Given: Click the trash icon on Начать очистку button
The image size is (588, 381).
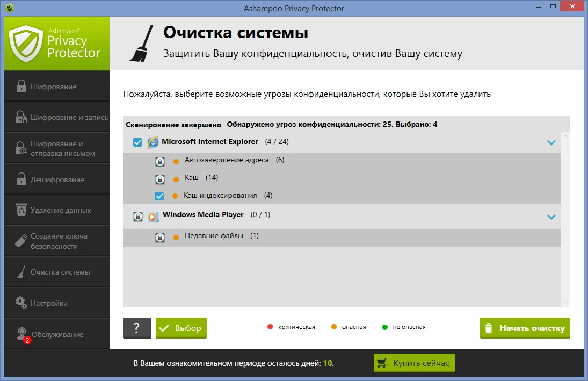Looking at the screenshot, I should 489,328.
